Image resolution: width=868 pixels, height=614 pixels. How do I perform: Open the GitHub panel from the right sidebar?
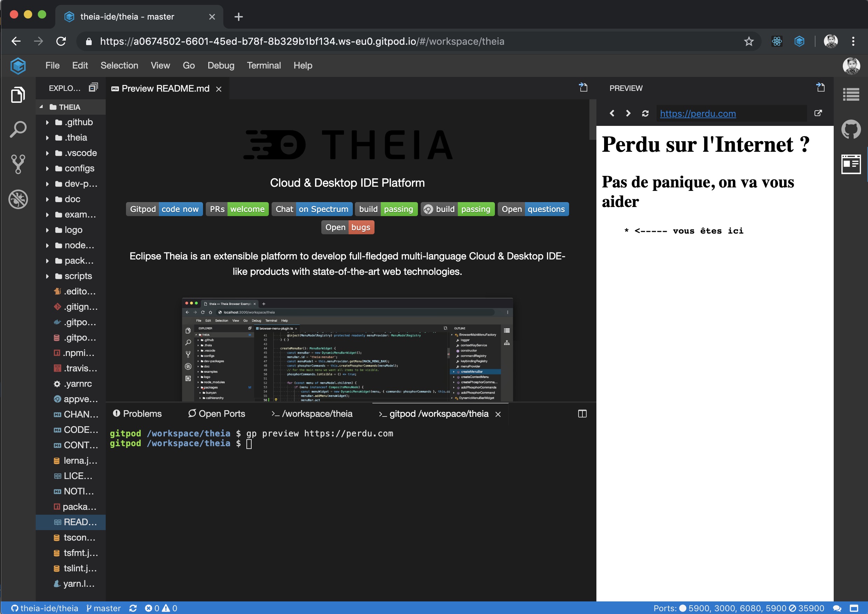point(851,129)
